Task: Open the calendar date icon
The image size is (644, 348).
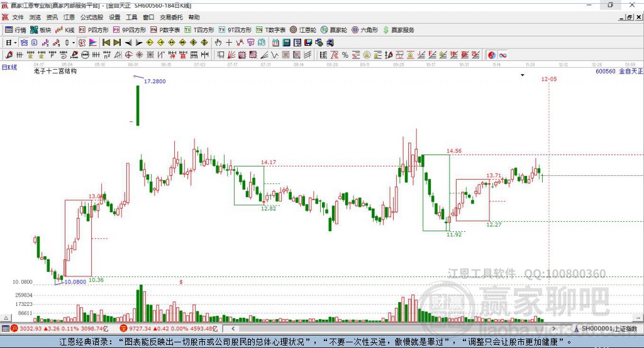Action: click(x=275, y=43)
